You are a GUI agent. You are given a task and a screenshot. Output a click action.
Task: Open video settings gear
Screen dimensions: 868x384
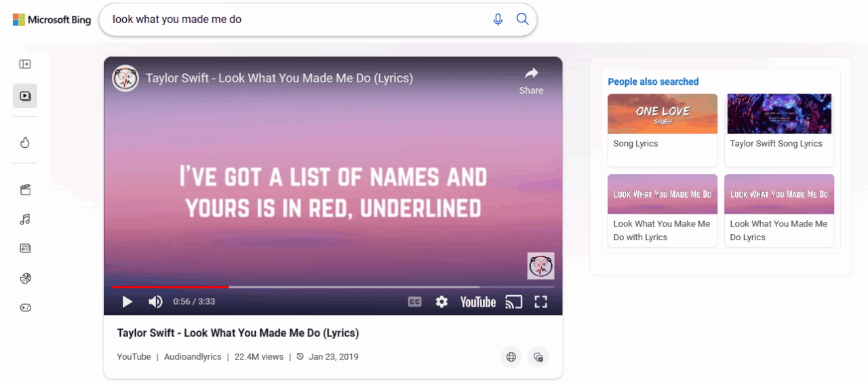441,302
